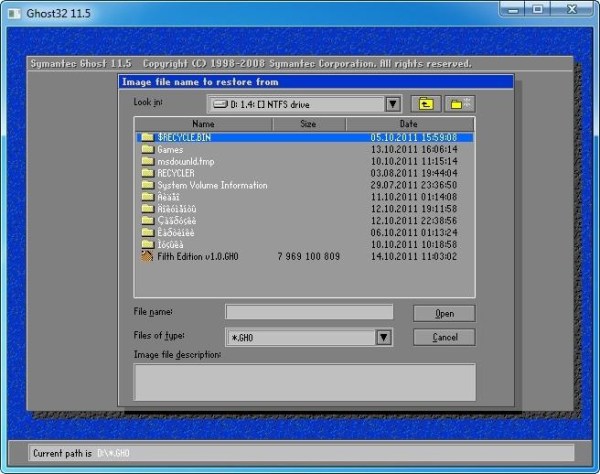The height and width of the screenshot is (474, 600).
Task: Select the RECYCLER folder
Action: coord(176,173)
